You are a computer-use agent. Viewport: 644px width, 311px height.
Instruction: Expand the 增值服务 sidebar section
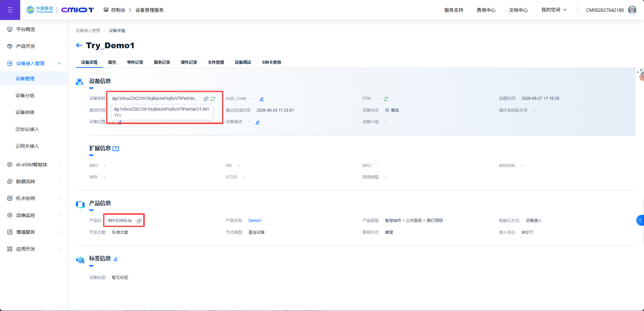(59, 232)
